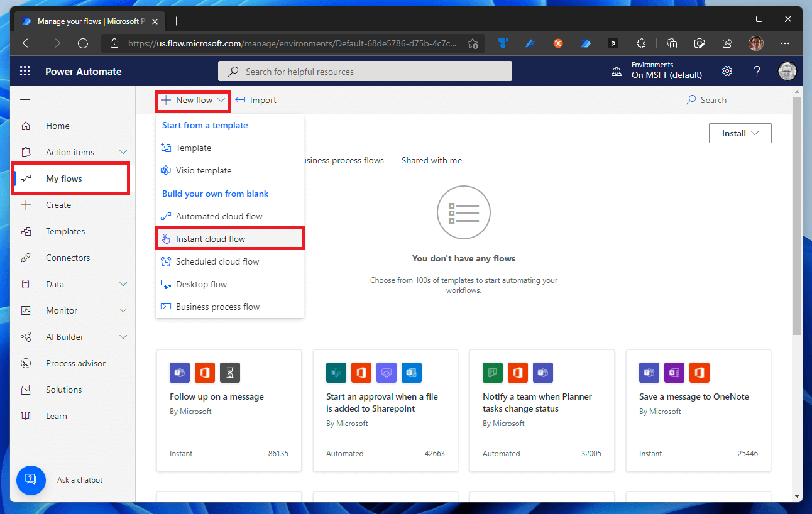Choose Desktop flow from menu

coord(229,284)
